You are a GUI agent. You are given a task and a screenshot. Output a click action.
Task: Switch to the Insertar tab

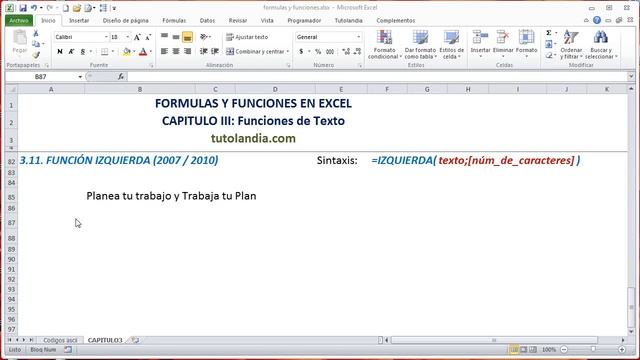tap(79, 20)
